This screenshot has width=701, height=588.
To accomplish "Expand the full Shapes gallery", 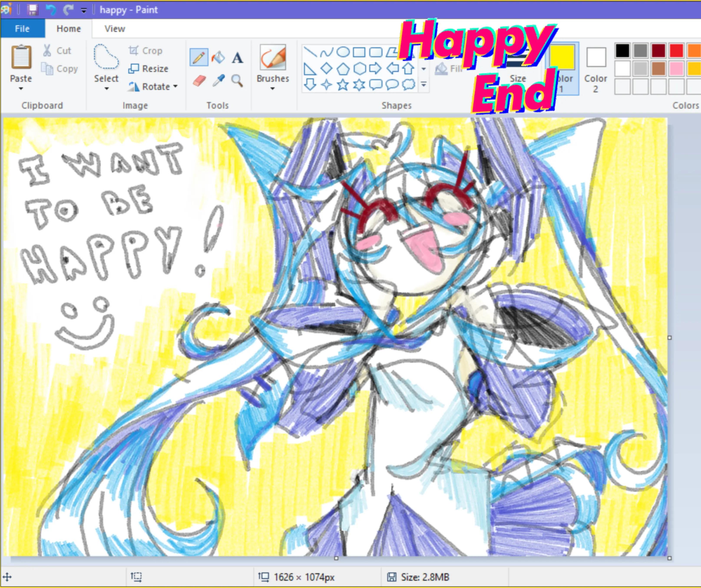I will click(x=424, y=85).
